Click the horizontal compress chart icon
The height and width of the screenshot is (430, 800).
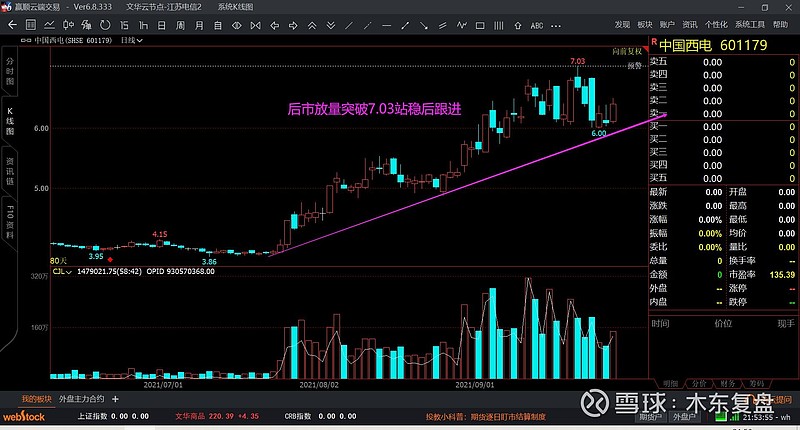256,25
